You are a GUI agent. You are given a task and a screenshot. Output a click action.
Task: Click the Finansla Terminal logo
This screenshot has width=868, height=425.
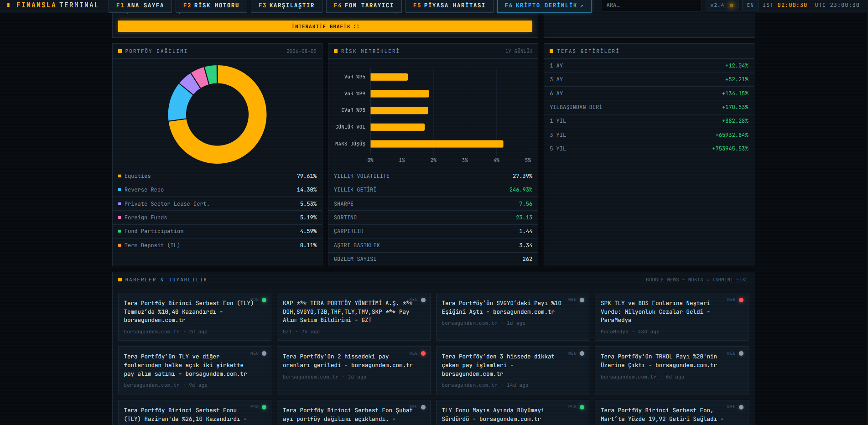[x=53, y=5]
